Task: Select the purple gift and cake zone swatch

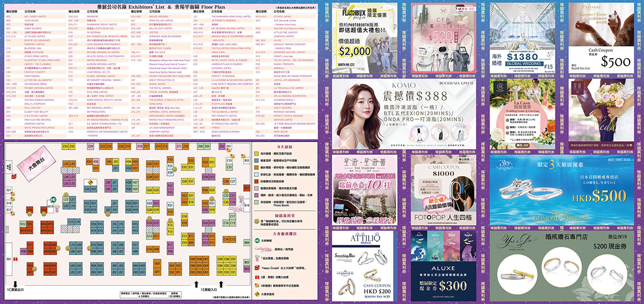Action: pyautogui.click(x=256, y=195)
